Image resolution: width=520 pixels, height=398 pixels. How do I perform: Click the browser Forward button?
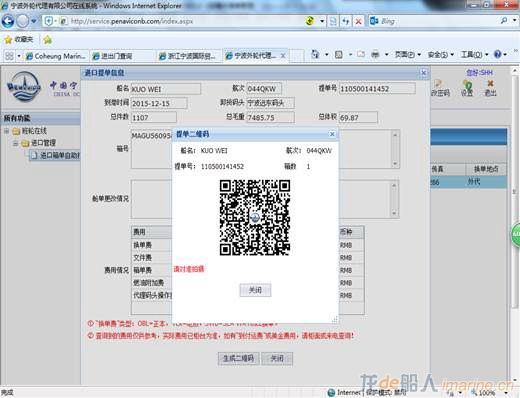click(23, 21)
